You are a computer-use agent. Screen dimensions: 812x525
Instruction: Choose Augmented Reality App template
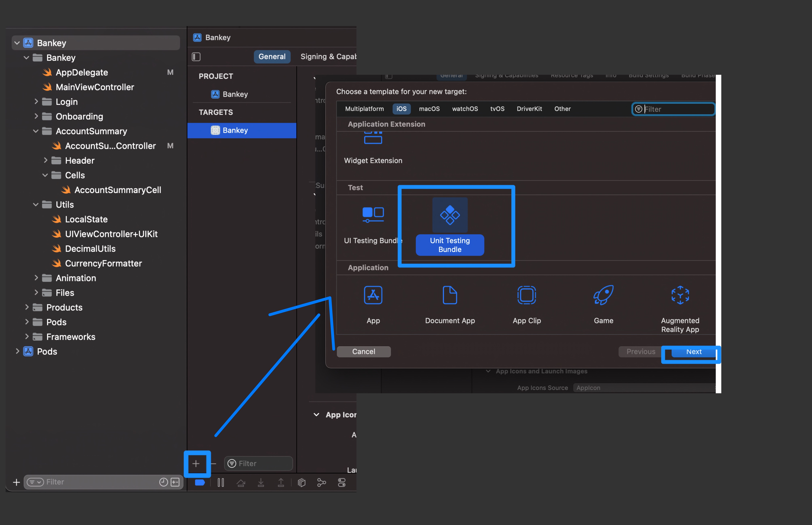tap(680, 309)
